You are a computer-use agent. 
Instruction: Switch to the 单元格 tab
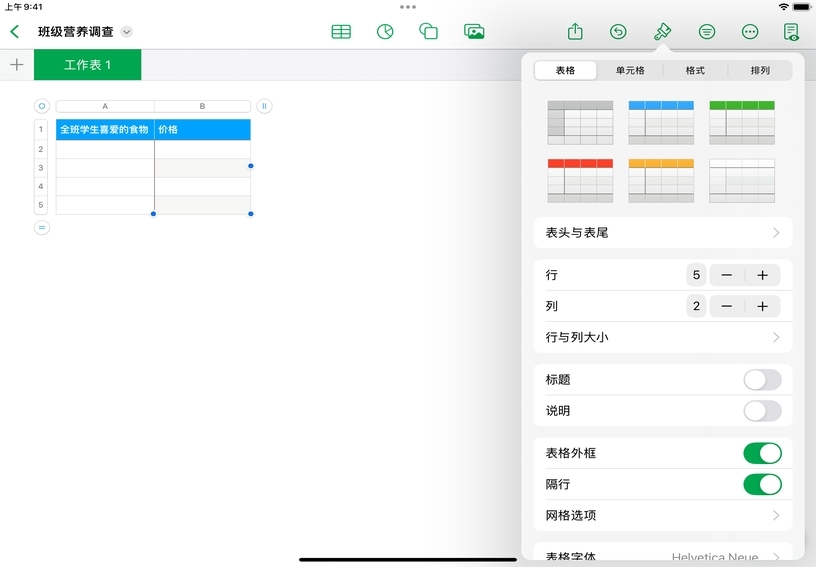(x=630, y=71)
